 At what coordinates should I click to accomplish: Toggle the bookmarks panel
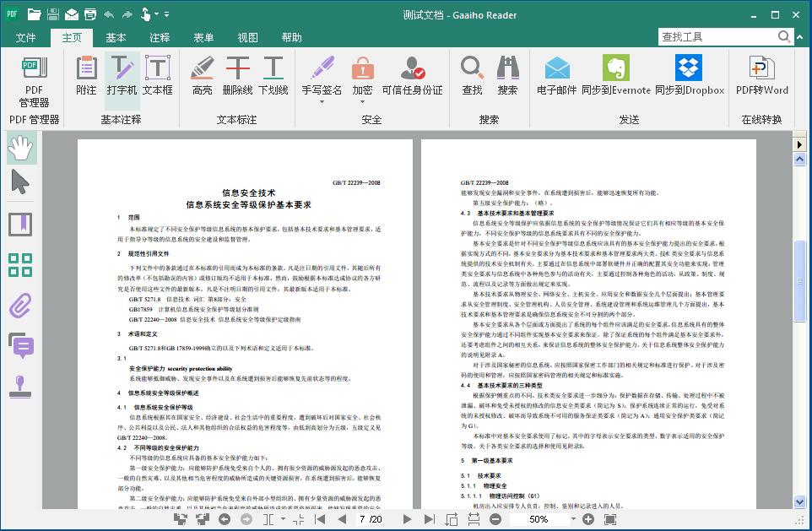[x=19, y=224]
